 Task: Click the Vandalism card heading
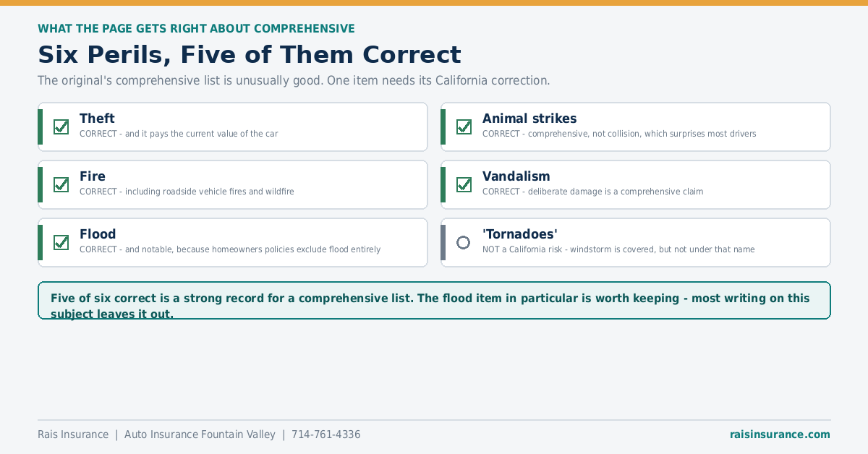tap(516, 176)
